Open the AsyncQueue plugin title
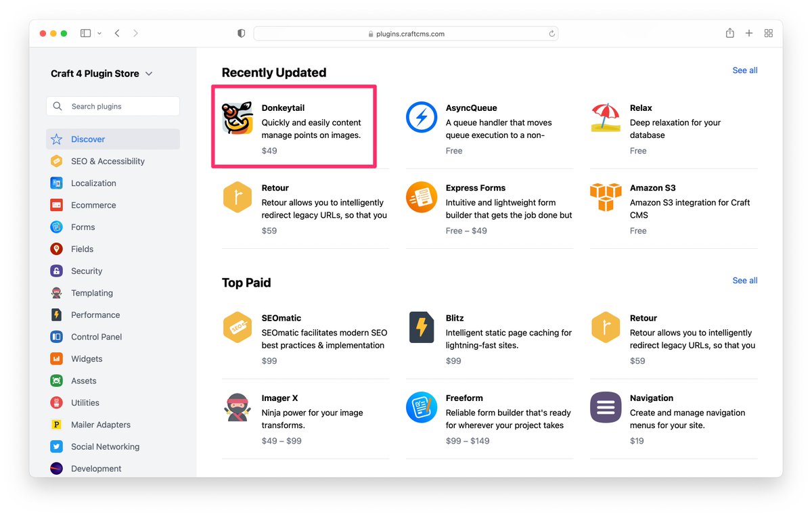The image size is (812, 516). click(x=472, y=108)
